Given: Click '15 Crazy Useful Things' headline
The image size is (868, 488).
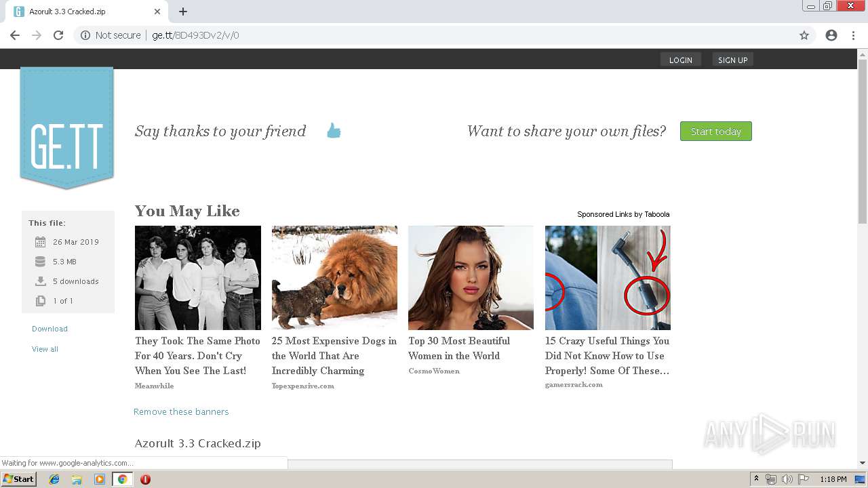Looking at the screenshot, I should 607,356.
